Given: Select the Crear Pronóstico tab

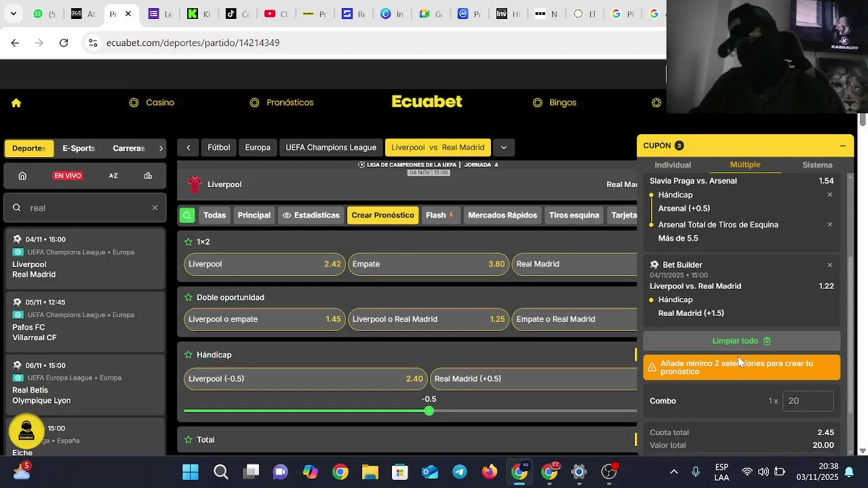Looking at the screenshot, I should 382,216.
